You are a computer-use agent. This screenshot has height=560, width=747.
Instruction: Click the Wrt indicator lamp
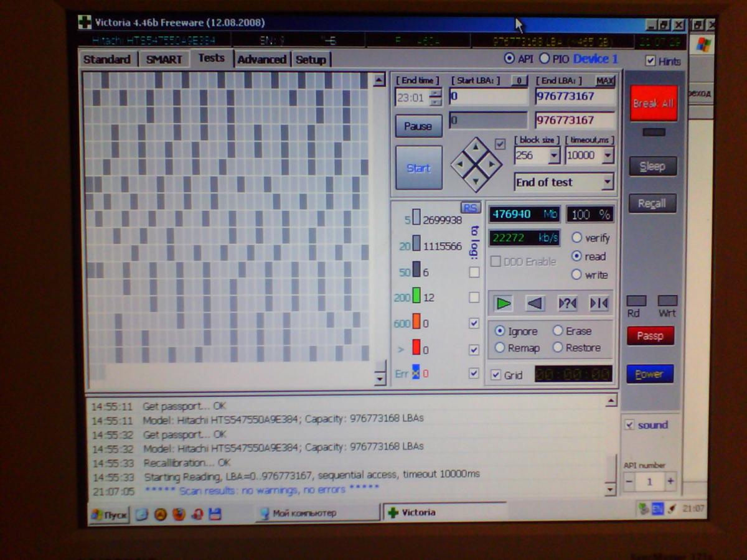[x=667, y=301]
